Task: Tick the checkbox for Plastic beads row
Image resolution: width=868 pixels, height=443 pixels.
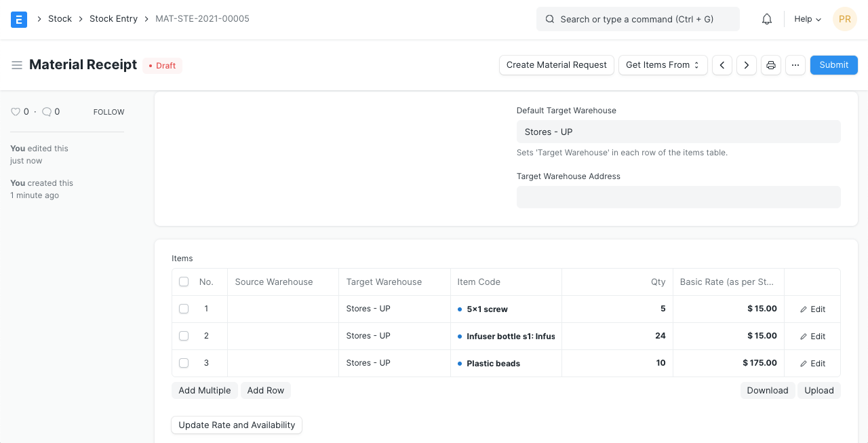Action: 184,363
